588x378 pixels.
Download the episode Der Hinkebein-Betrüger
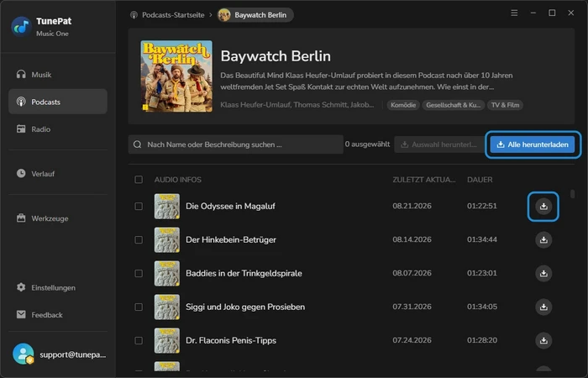click(543, 239)
